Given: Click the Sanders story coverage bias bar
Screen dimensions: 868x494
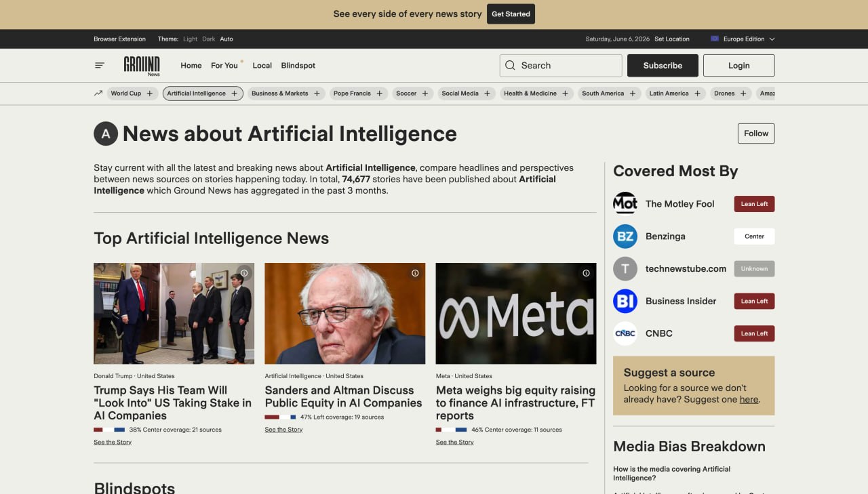Looking at the screenshot, I should 280,417.
